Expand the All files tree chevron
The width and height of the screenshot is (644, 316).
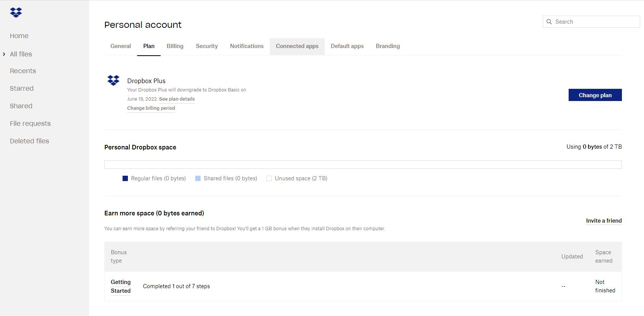tap(4, 54)
